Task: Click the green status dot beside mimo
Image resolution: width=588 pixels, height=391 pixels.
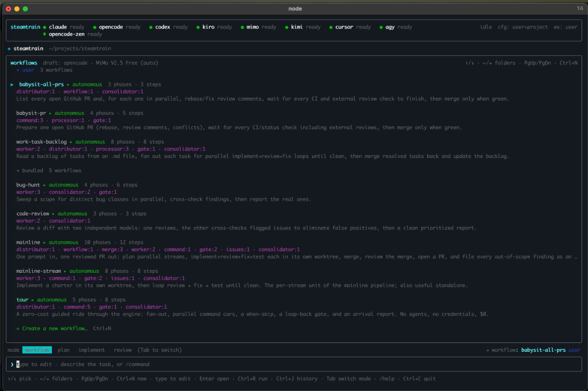Action: [242, 27]
